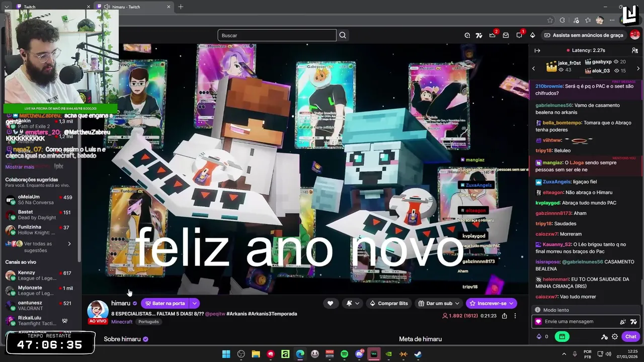Click the celebration party icon in chat input
Screen dimensions: 644x362
click(x=623, y=322)
